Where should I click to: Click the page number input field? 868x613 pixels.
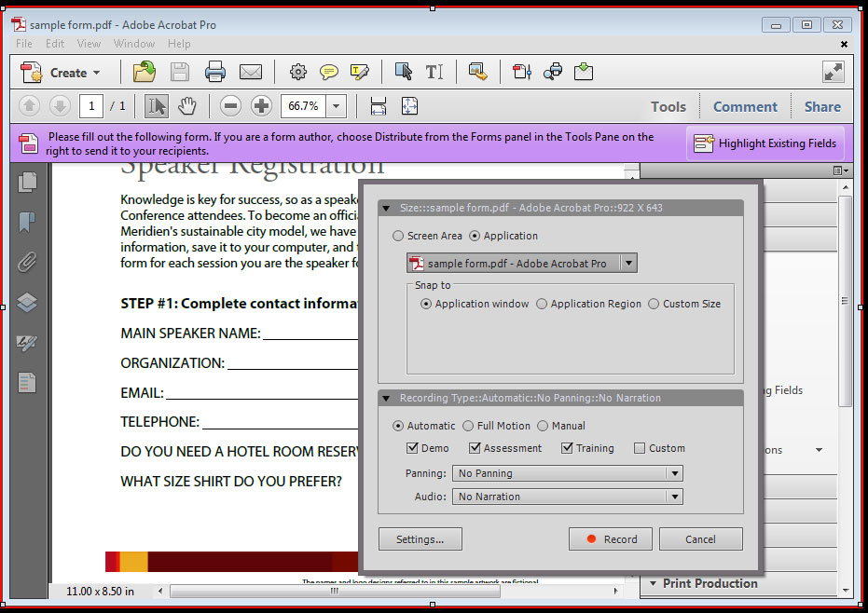91,105
